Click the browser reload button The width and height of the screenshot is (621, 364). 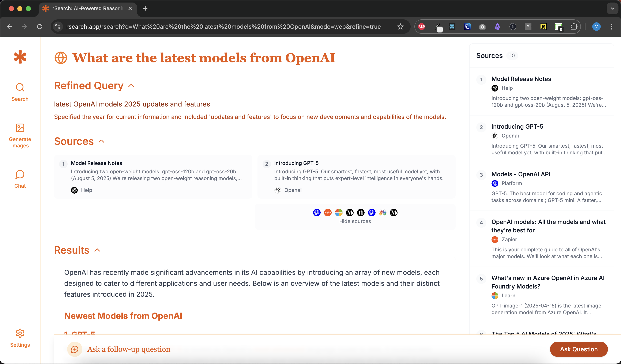tap(40, 27)
